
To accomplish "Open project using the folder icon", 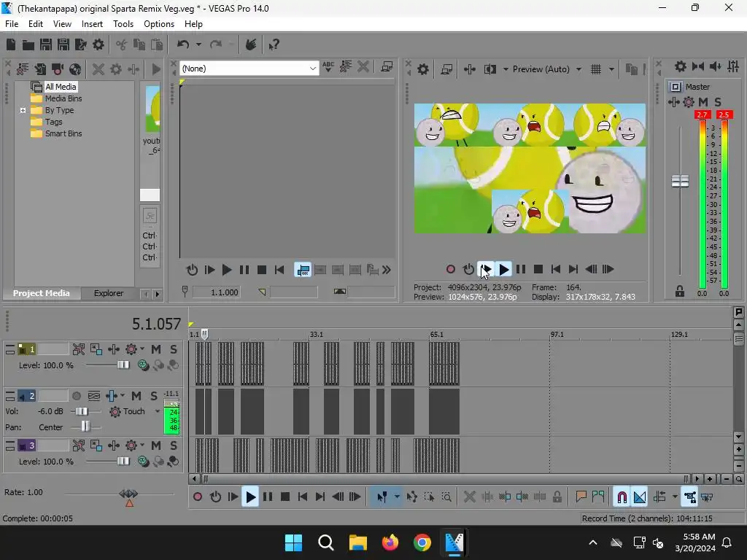I will coord(28,44).
